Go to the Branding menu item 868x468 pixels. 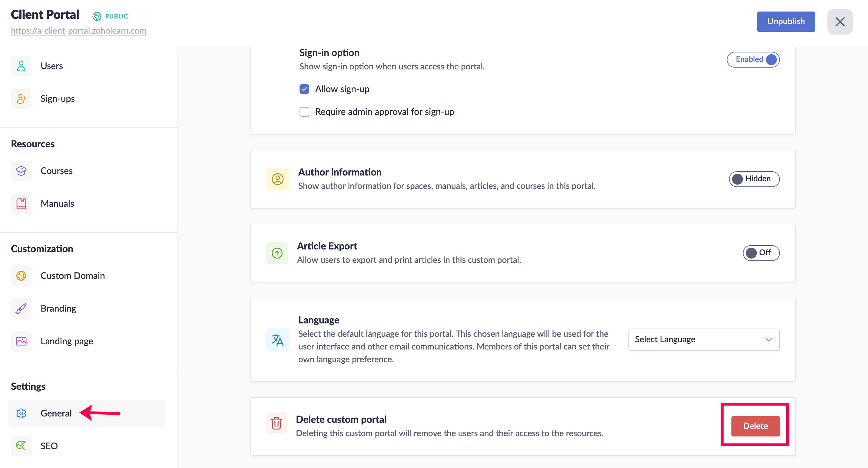[x=58, y=308]
